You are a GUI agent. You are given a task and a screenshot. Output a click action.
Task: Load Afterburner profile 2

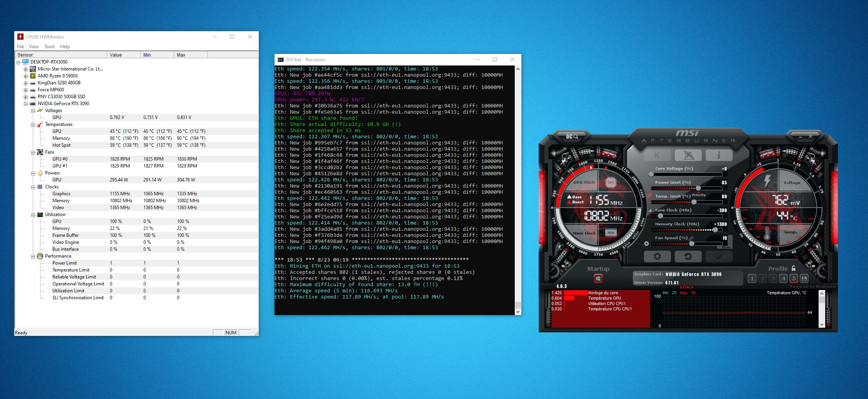pyautogui.click(x=762, y=278)
